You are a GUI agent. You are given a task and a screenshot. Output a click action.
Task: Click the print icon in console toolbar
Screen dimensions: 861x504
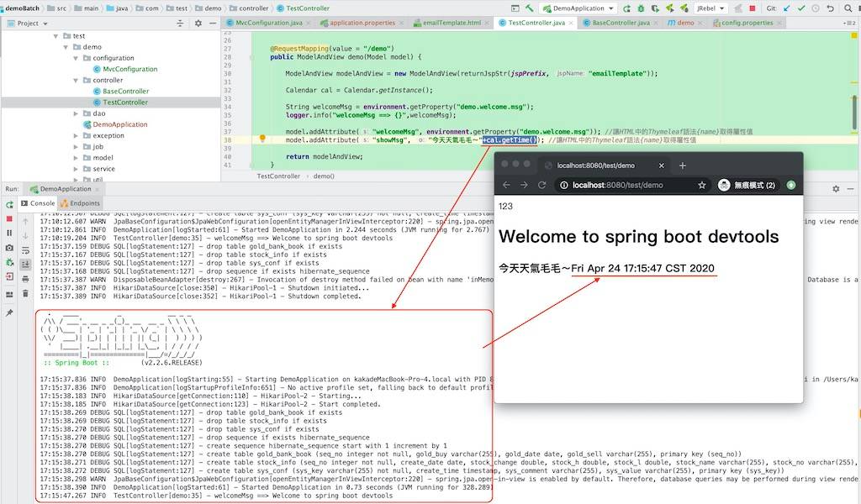point(25,279)
